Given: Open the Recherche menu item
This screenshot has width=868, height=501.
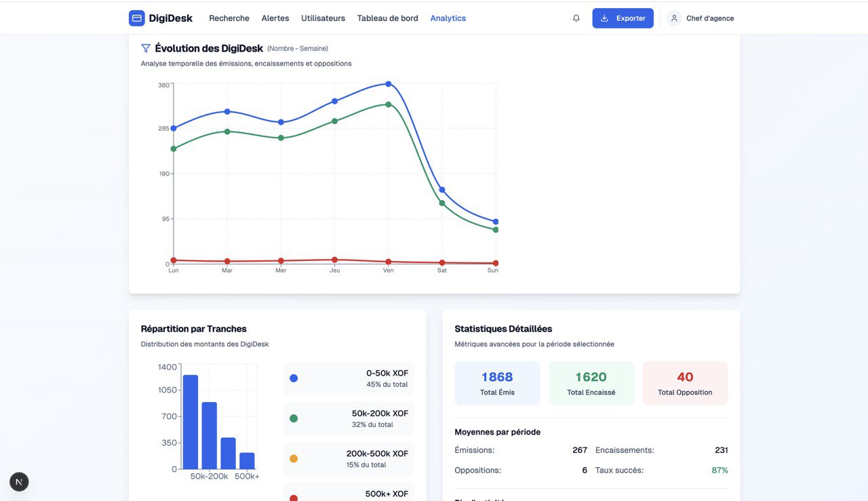Looking at the screenshot, I should click(229, 18).
